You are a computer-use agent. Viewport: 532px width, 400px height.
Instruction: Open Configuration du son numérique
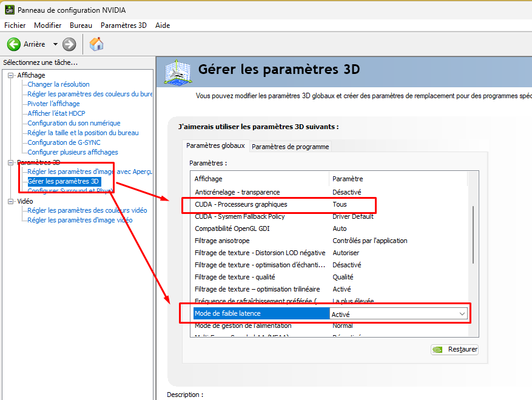[x=74, y=123]
